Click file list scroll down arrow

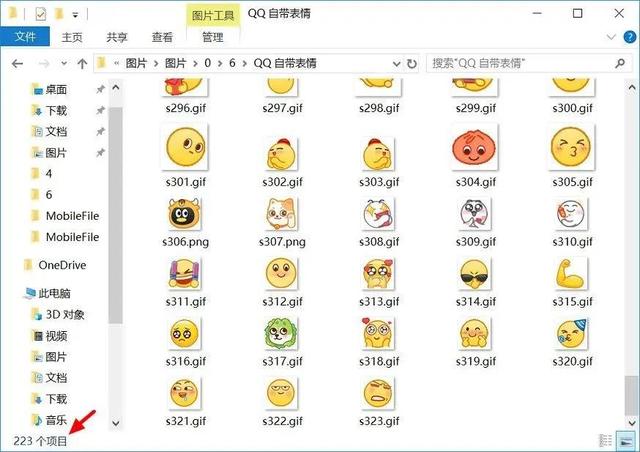click(632, 423)
